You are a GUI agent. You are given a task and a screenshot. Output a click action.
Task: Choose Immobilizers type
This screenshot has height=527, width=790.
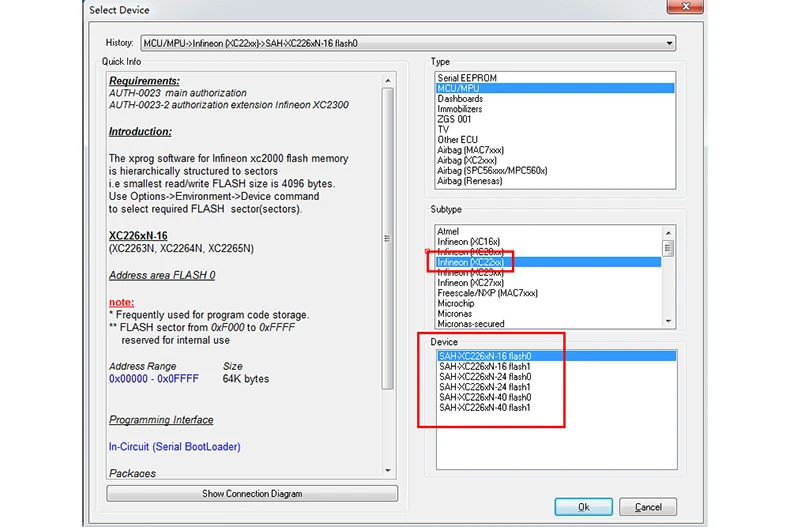[x=554, y=109]
